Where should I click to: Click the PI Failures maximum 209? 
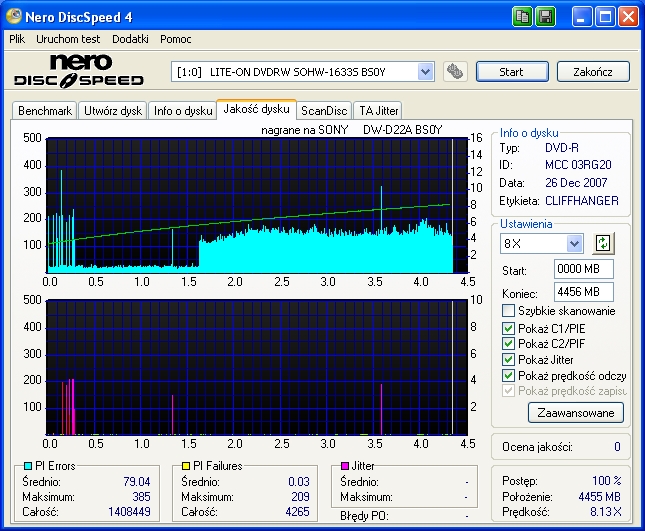[x=300, y=497]
